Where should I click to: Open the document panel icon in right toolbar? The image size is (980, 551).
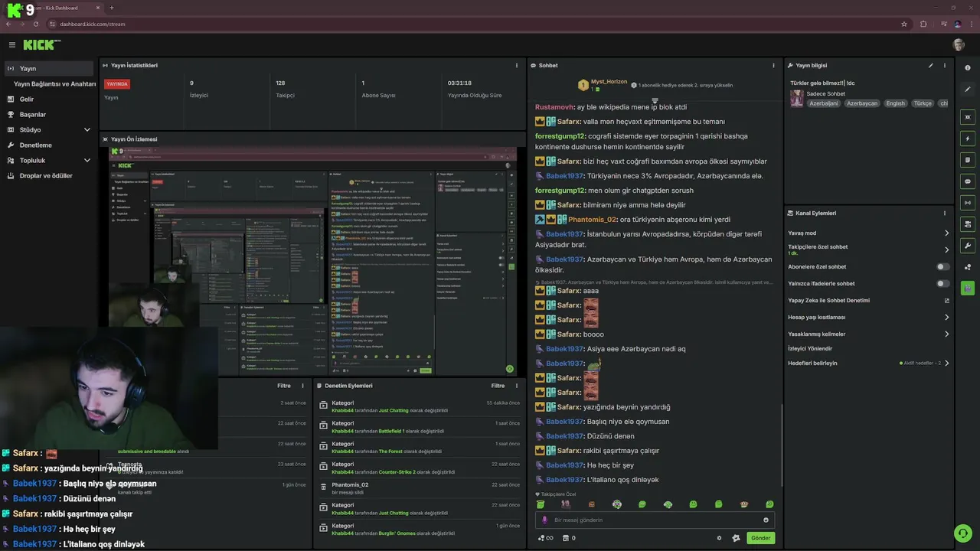[968, 160]
